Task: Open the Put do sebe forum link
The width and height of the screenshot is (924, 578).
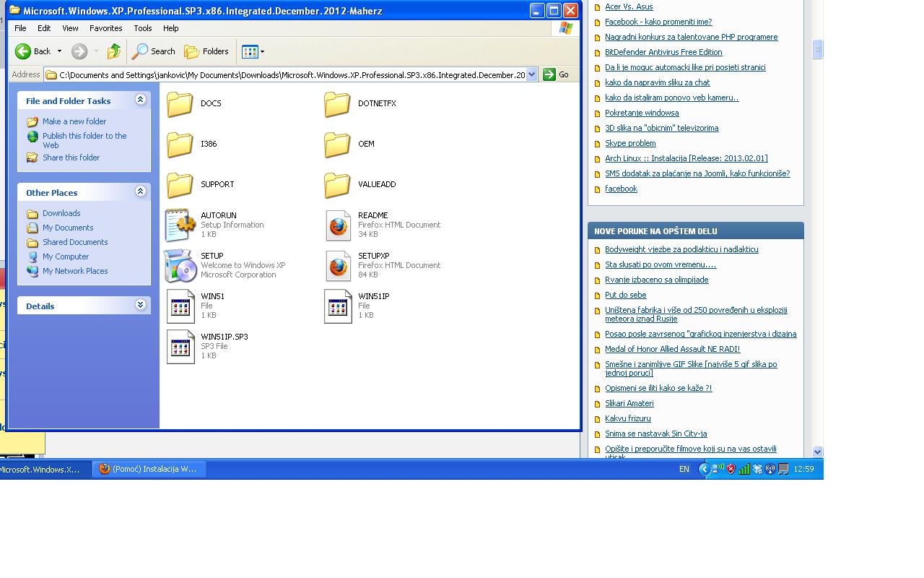Action: [626, 295]
